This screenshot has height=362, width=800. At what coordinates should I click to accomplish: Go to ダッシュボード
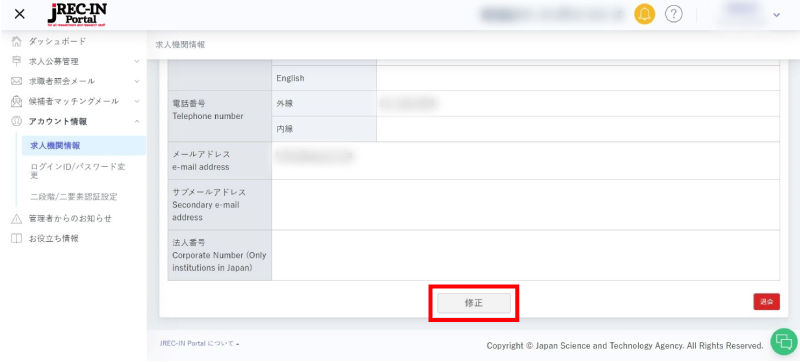click(57, 41)
